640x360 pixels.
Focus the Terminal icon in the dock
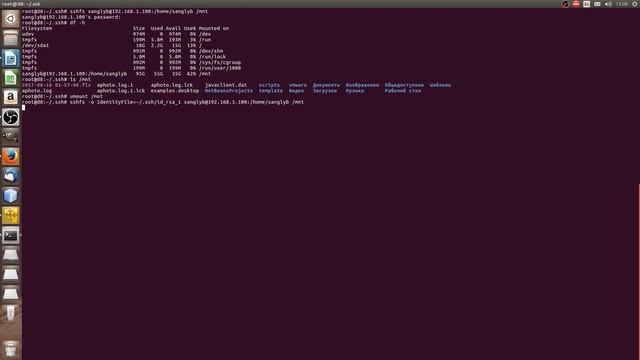(11, 236)
